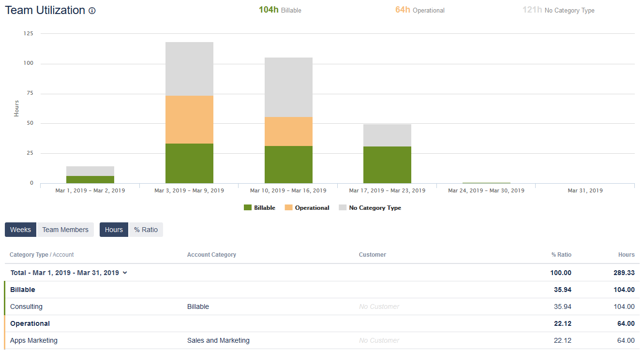Open the Apps Marketing account row
Screen dimensions: 644x350
[x=322, y=340]
